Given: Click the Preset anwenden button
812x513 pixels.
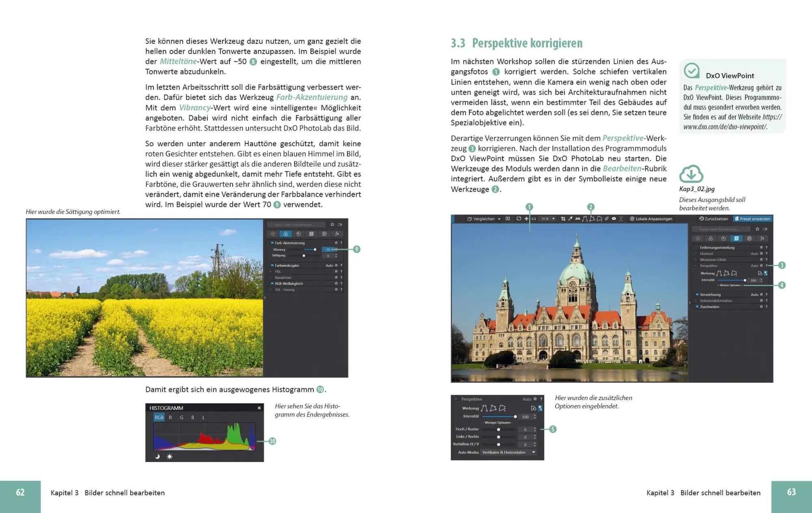Looking at the screenshot, I should [753, 219].
